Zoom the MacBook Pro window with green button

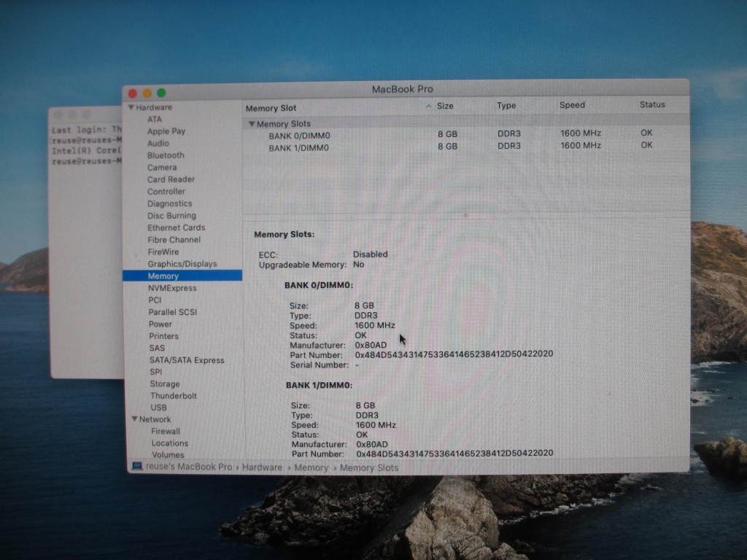click(x=161, y=93)
